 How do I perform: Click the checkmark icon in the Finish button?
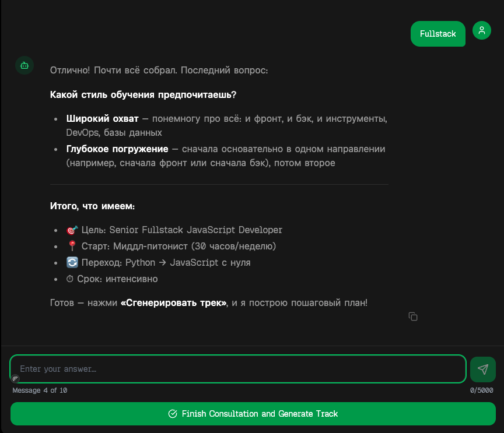coord(173,414)
